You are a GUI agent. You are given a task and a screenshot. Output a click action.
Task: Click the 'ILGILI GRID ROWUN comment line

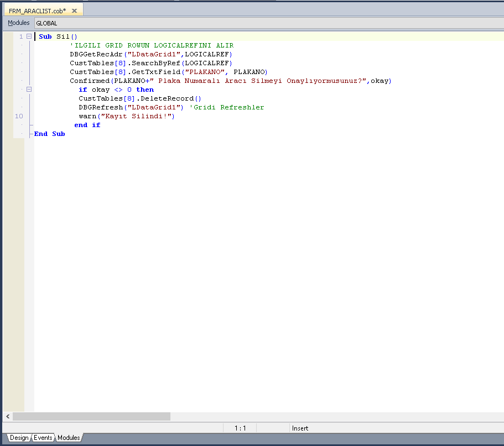click(x=152, y=45)
